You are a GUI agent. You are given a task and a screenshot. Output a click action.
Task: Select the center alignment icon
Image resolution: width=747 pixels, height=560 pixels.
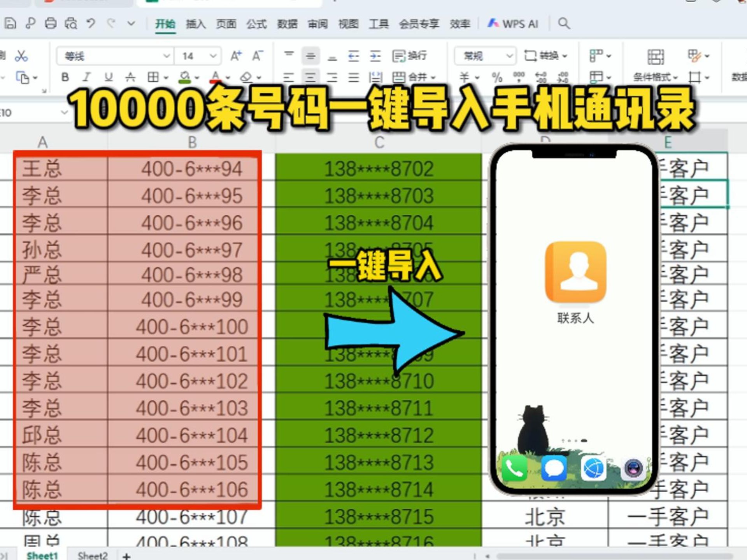(310, 77)
